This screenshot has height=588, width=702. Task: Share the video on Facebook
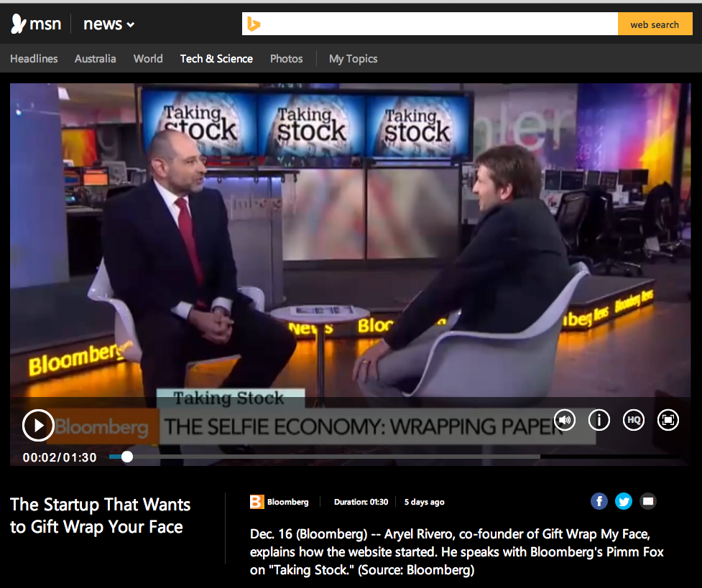599,501
